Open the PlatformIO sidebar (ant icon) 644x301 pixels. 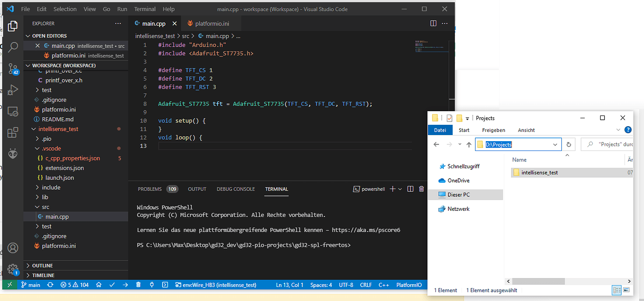coord(13,153)
